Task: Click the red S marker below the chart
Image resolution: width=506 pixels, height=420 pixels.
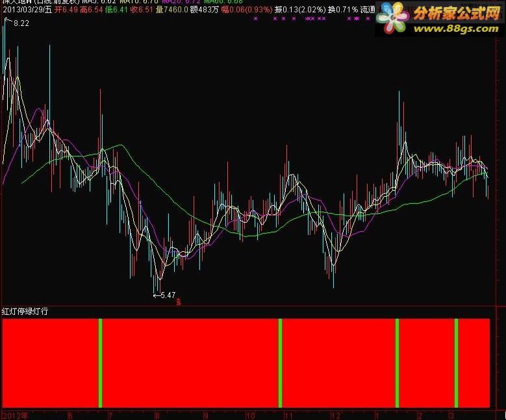Action: pyautogui.click(x=179, y=303)
